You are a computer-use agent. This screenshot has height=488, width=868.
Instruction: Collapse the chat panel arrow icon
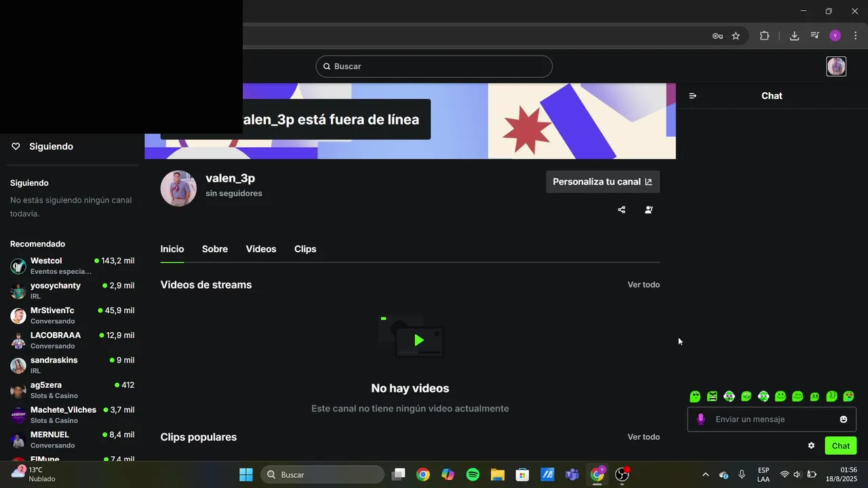[692, 96]
